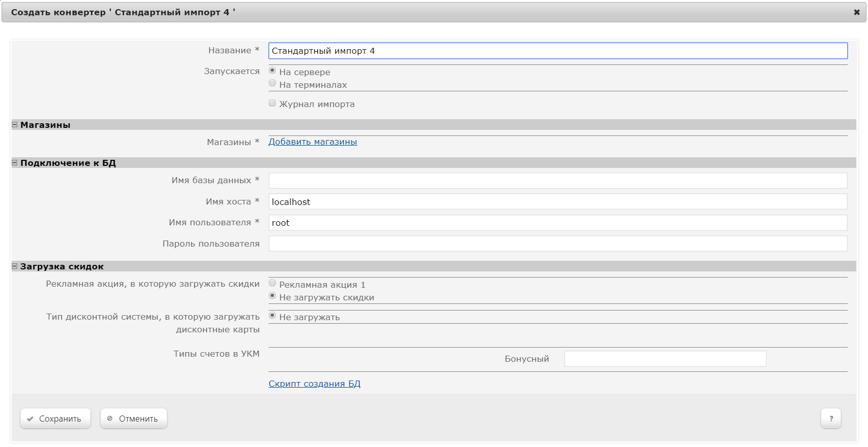This screenshot has height=447, width=868.
Task: Select the 'Не загружать скидки' radio button
Action: 272,296
